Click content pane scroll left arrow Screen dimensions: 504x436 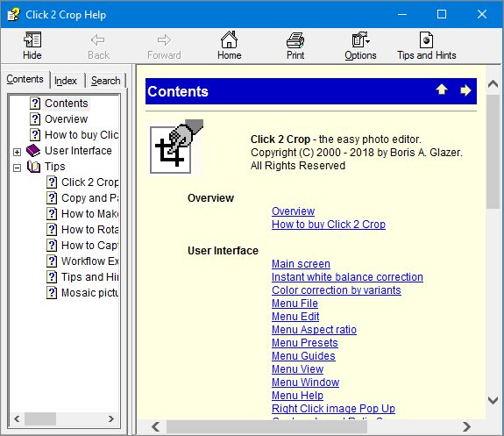[155, 427]
